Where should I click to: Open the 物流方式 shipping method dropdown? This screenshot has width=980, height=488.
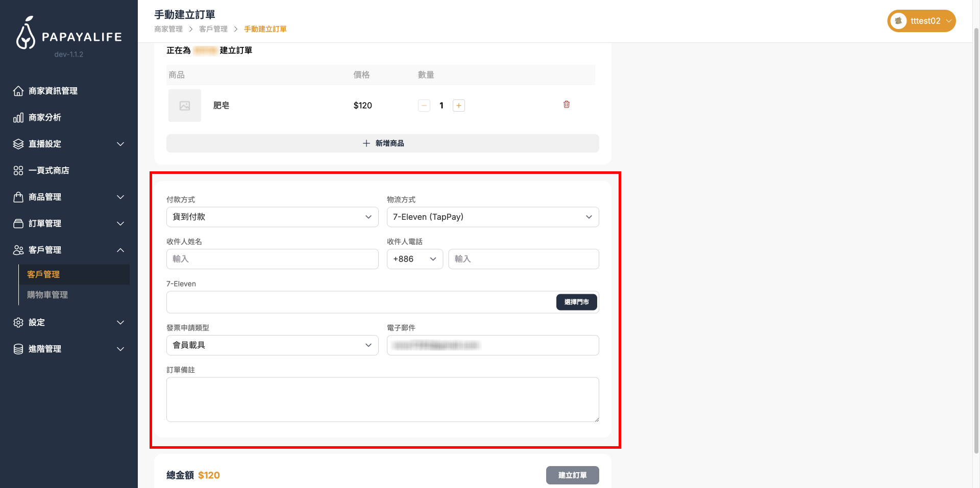pyautogui.click(x=493, y=217)
